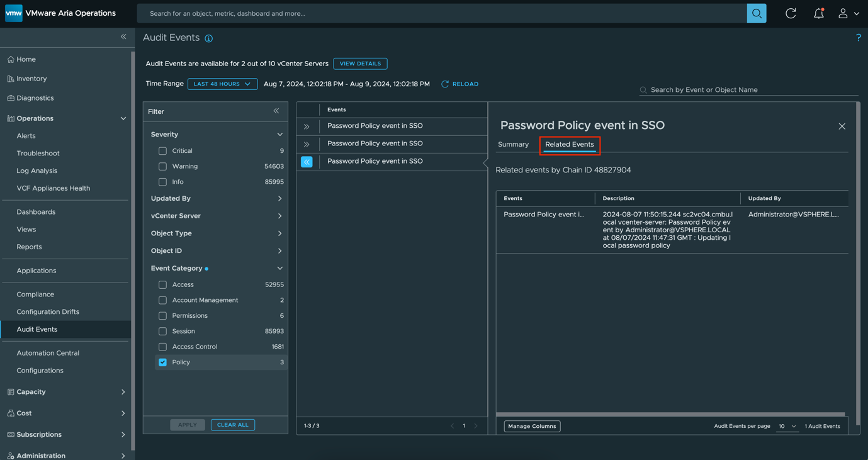The height and width of the screenshot is (460, 868).
Task: Go to previous page of events
Action: point(452,426)
